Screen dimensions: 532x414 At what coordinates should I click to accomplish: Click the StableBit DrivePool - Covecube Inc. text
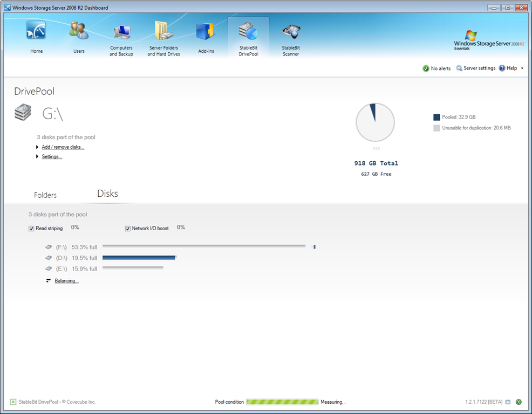[57, 402]
